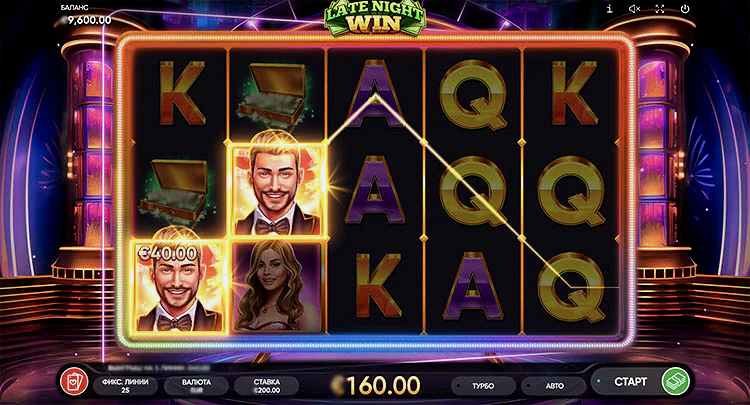Screen dimensions: 750x405
Task: Select the woman symbol on reel two
Action: click(276, 286)
